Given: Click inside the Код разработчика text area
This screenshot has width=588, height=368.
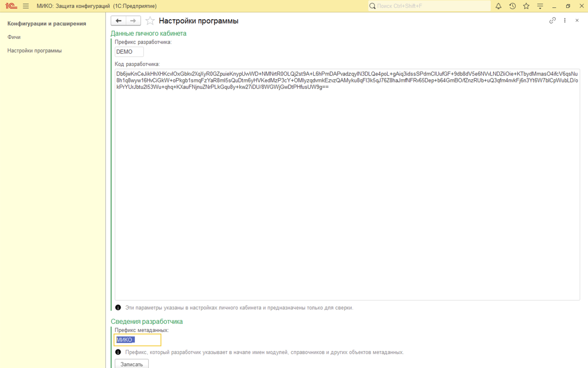Looking at the screenshot, I should (x=347, y=184).
